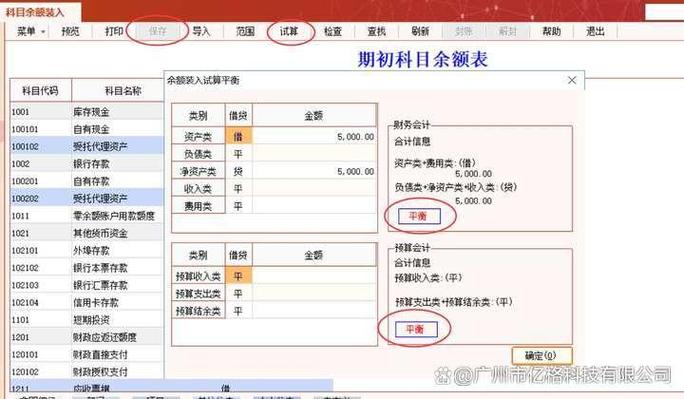
Task: Select account row 102103 银行汇票存款
Action: point(86,285)
